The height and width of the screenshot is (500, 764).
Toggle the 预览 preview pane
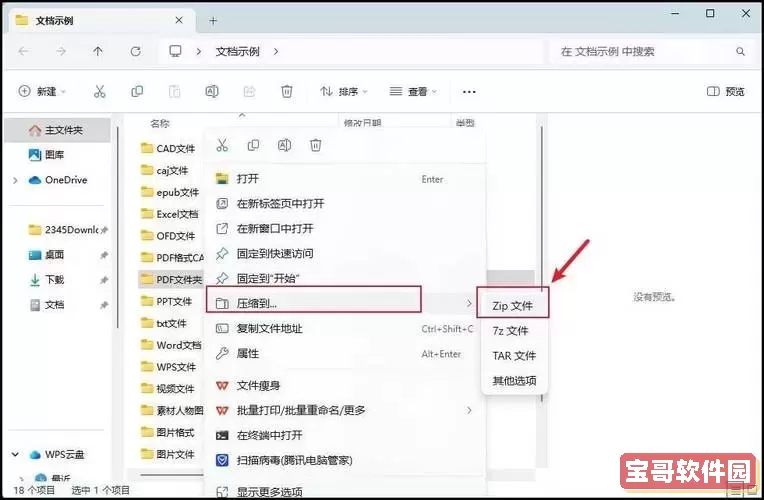[x=726, y=91]
